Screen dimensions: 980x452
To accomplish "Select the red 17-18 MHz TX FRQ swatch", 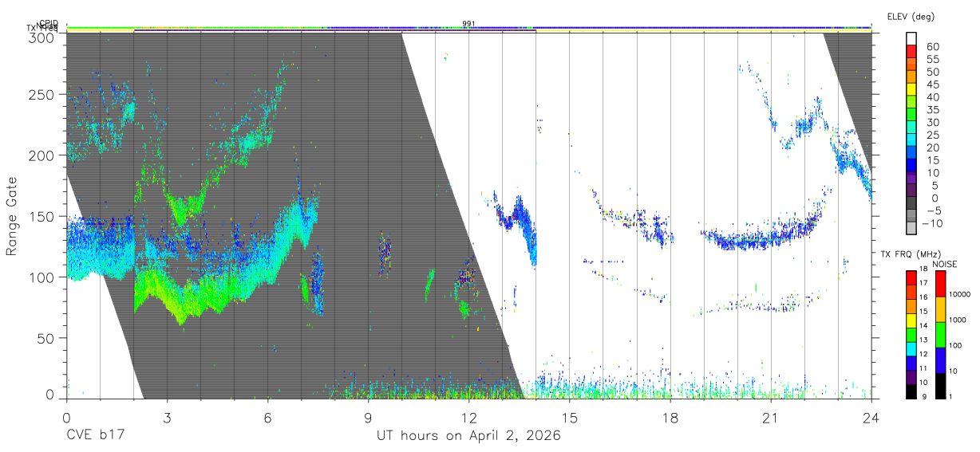I will 911,278.
